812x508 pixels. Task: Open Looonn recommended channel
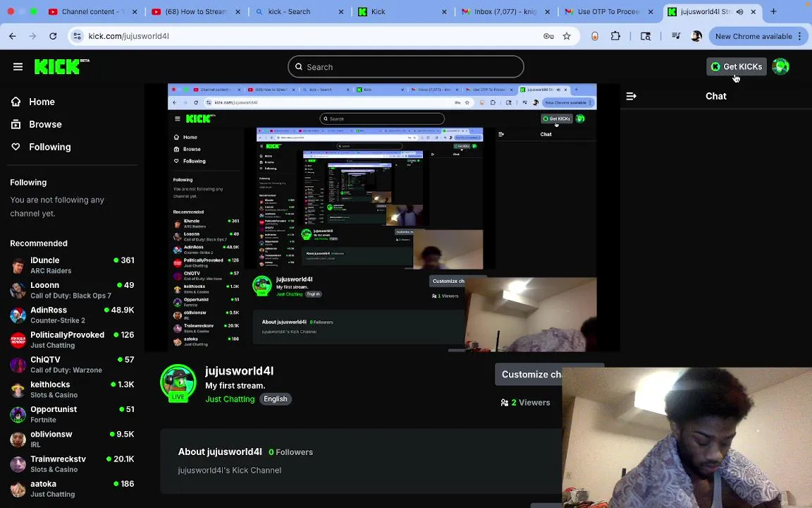(x=72, y=290)
